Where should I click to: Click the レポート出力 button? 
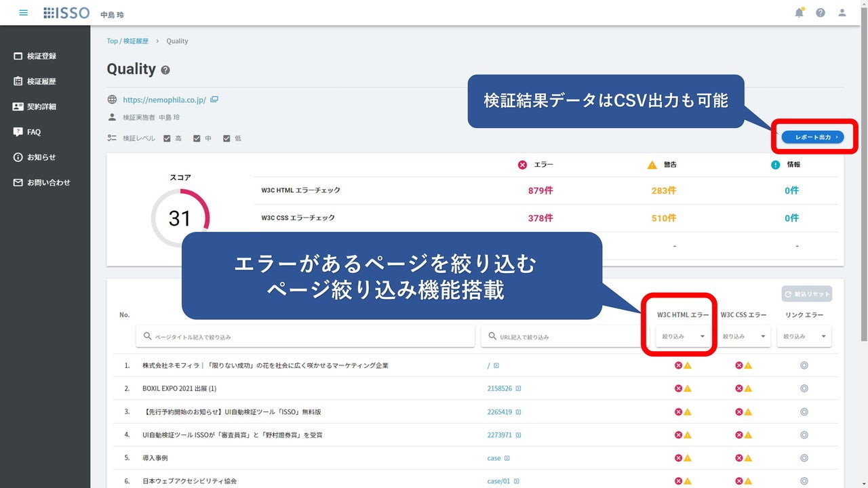(812, 137)
